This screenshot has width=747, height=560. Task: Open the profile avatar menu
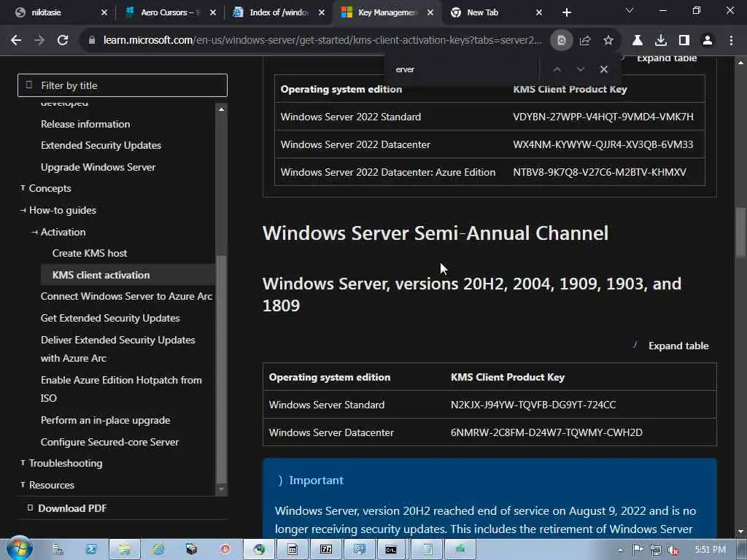(x=708, y=41)
